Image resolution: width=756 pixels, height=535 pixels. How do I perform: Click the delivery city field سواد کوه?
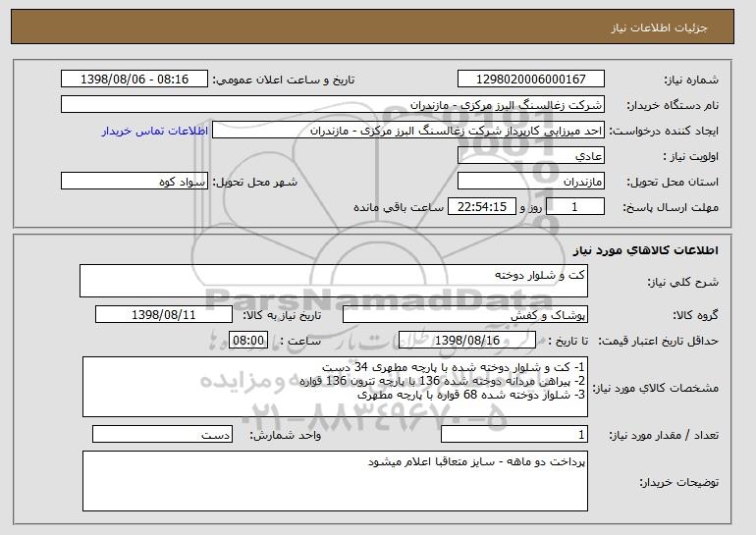(135, 182)
